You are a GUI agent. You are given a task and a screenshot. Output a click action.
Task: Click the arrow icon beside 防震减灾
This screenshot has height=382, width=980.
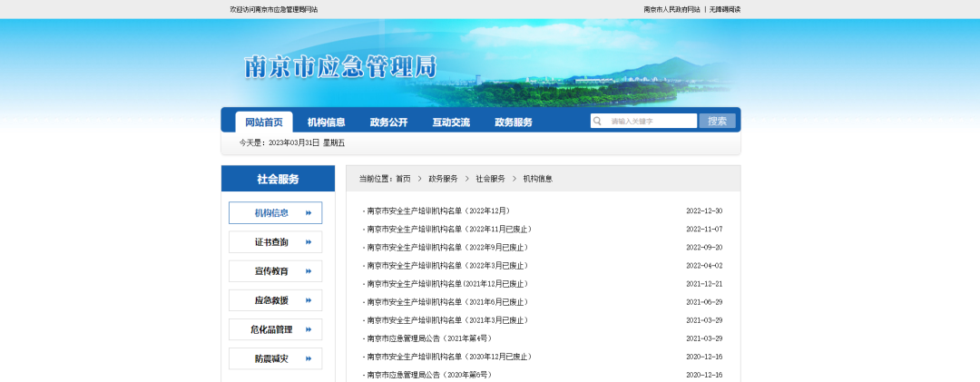pos(309,358)
